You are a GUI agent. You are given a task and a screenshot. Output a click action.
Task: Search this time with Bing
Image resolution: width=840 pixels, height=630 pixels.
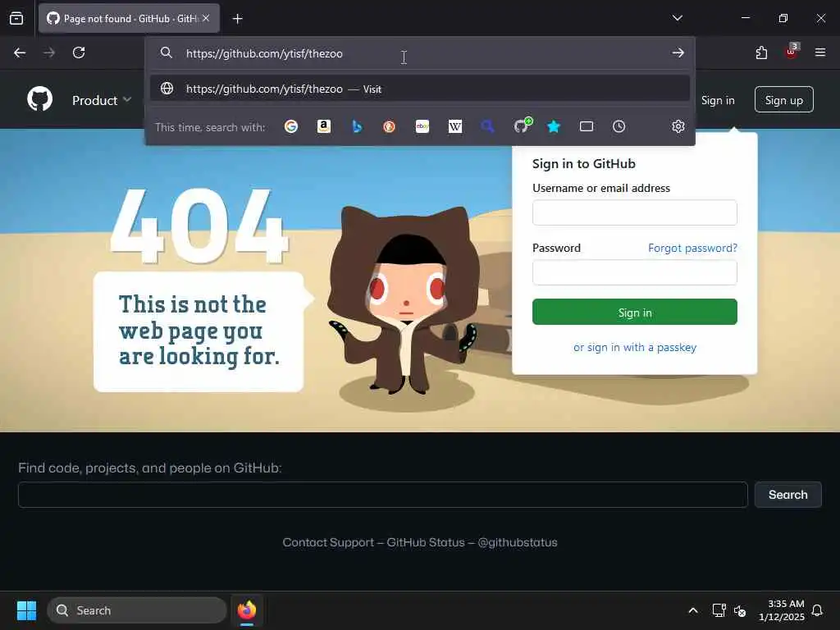point(357,126)
